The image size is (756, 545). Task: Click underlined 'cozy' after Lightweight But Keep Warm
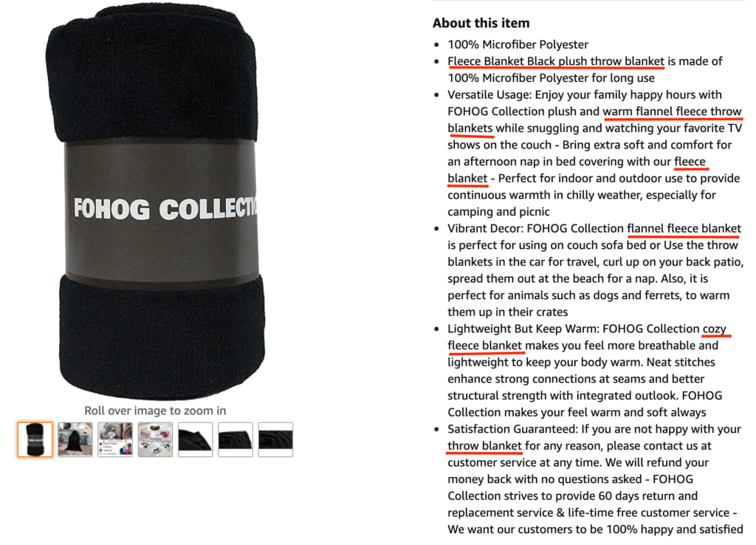(714, 329)
